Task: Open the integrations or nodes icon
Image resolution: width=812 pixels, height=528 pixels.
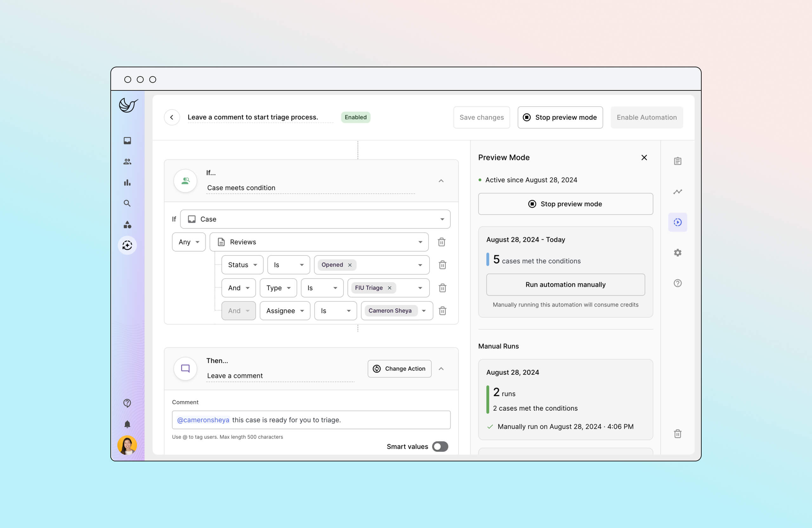Action: pos(128,225)
